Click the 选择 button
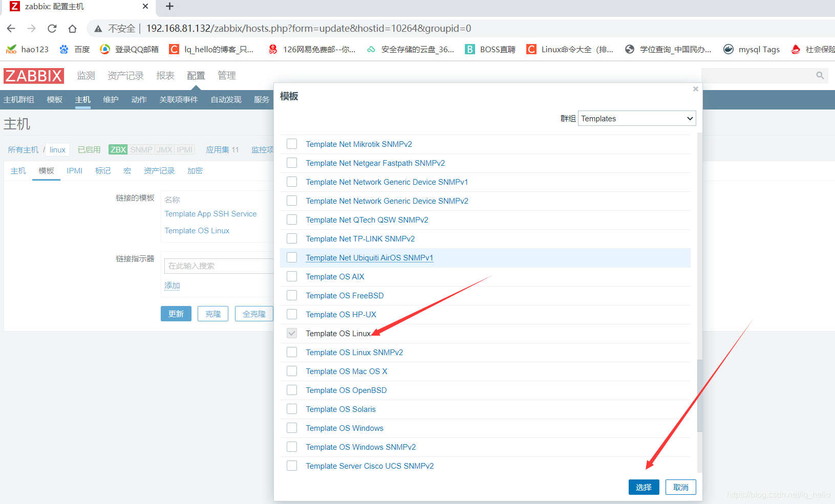This screenshot has width=835, height=504. [644, 487]
